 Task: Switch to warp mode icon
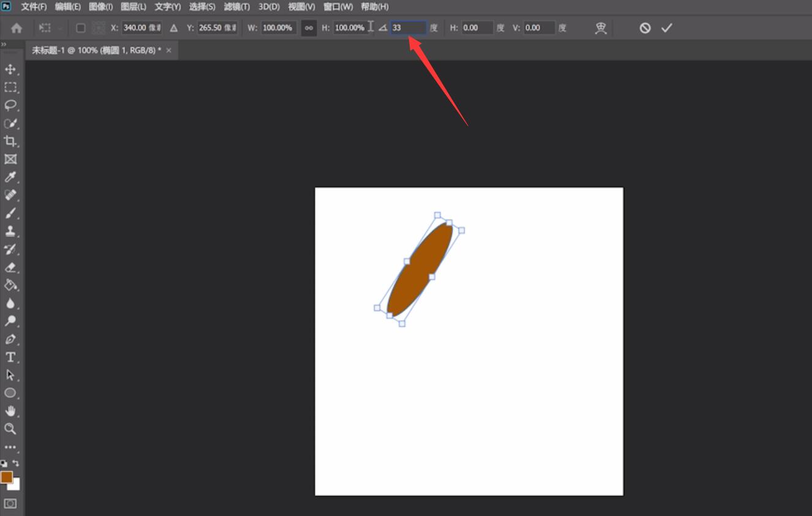[601, 28]
